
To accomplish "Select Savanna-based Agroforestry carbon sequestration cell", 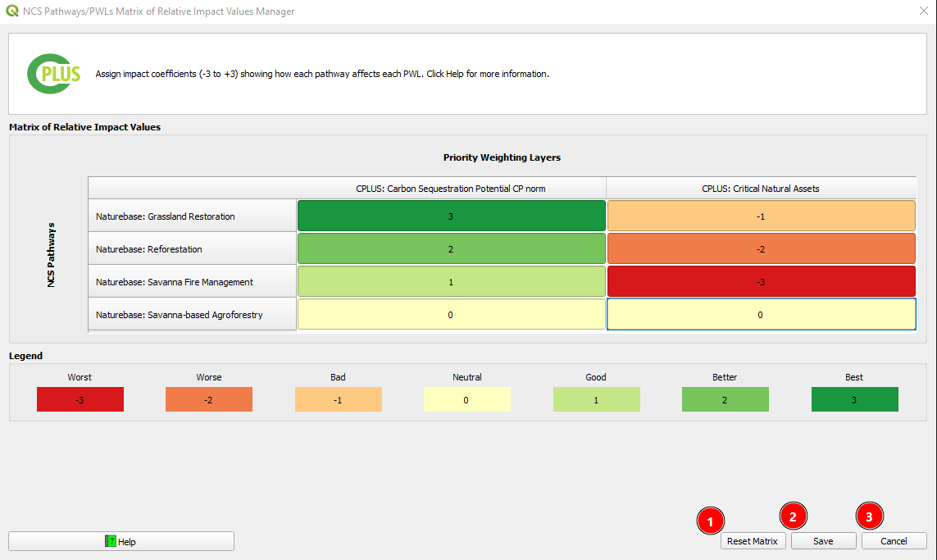I will pyautogui.click(x=451, y=315).
